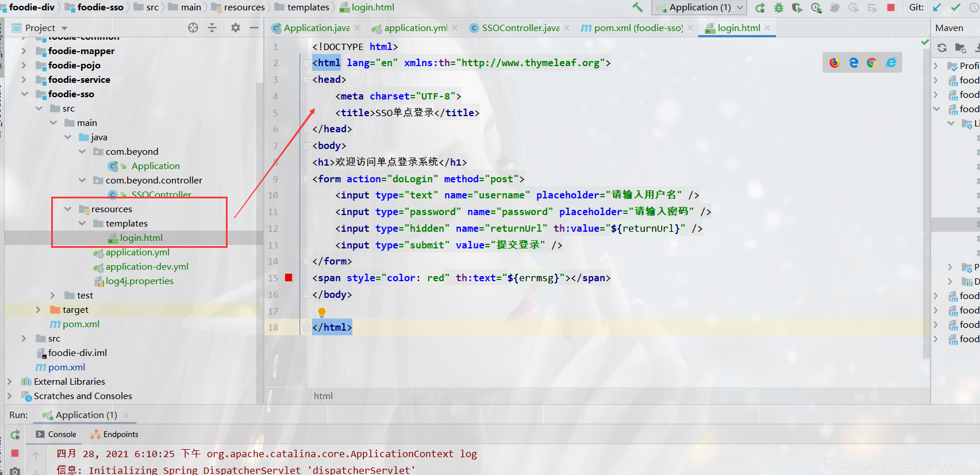Click the Build project hammer icon
Image resolution: width=980 pixels, height=475 pixels.
tap(637, 7)
